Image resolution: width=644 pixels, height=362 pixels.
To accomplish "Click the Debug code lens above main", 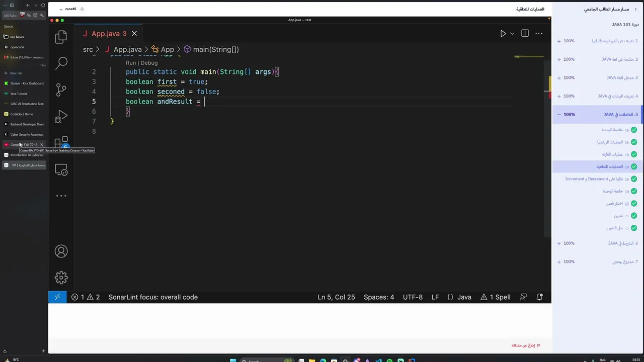I will point(149,63).
